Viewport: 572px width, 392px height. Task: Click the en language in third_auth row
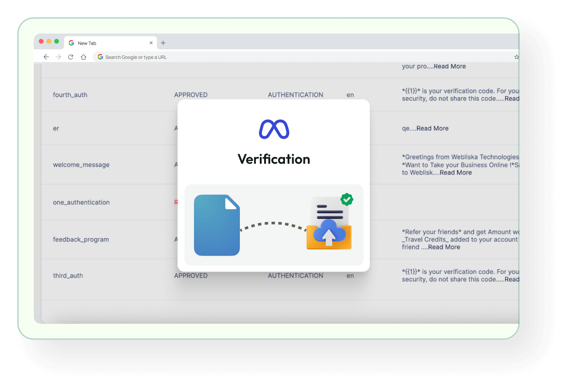pyautogui.click(x=350, y=275)
